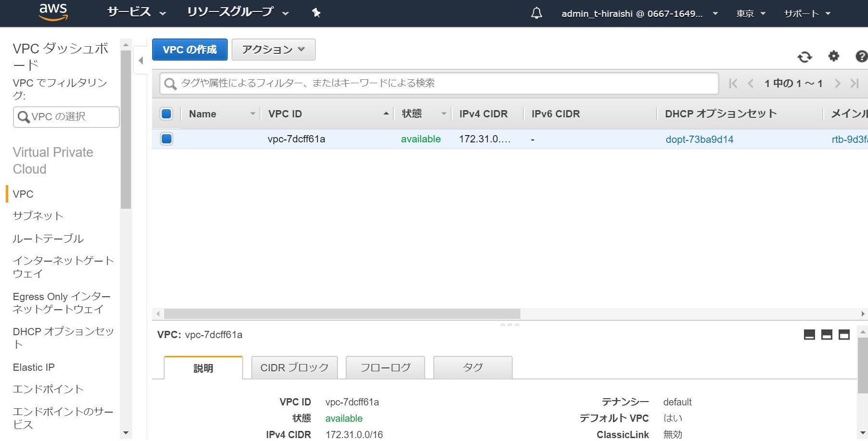Image resolution: width=868 pixels, height=441 pixels.
Task: Open the rtb-9d3f route table link
Action: pos(850,139)
